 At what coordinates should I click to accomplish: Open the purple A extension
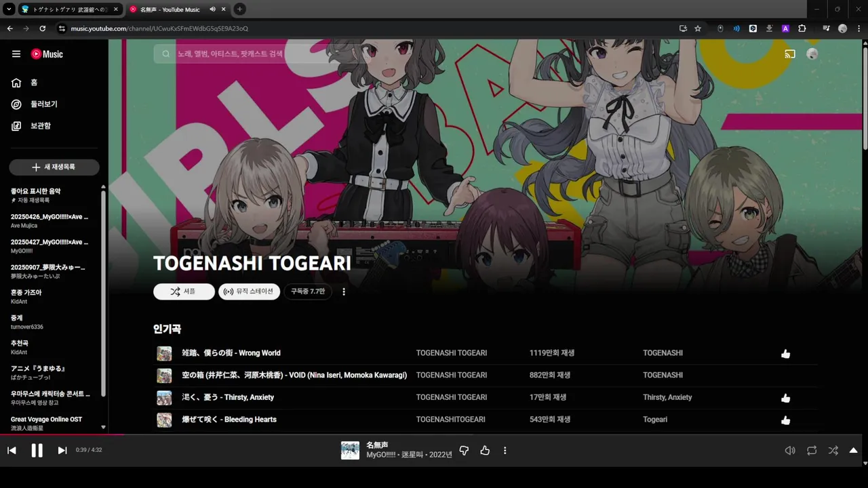click(x=785, y=28)
